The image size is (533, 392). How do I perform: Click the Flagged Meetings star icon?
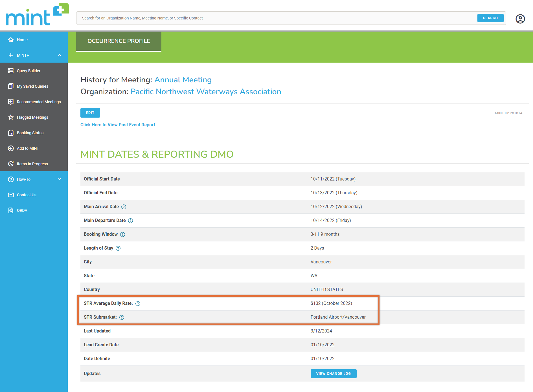(x=11, y=117)
